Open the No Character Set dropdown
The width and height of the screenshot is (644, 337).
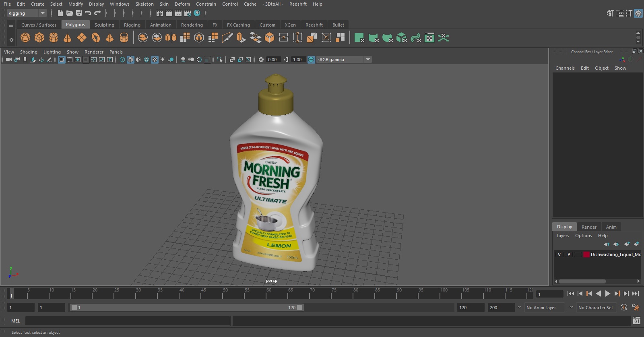[596, 308]
